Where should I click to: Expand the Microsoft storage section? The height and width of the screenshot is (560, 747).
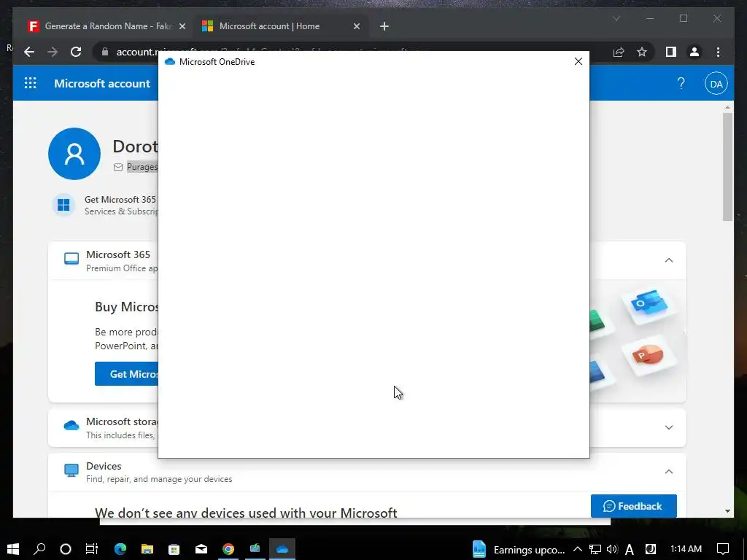[669, 427]
